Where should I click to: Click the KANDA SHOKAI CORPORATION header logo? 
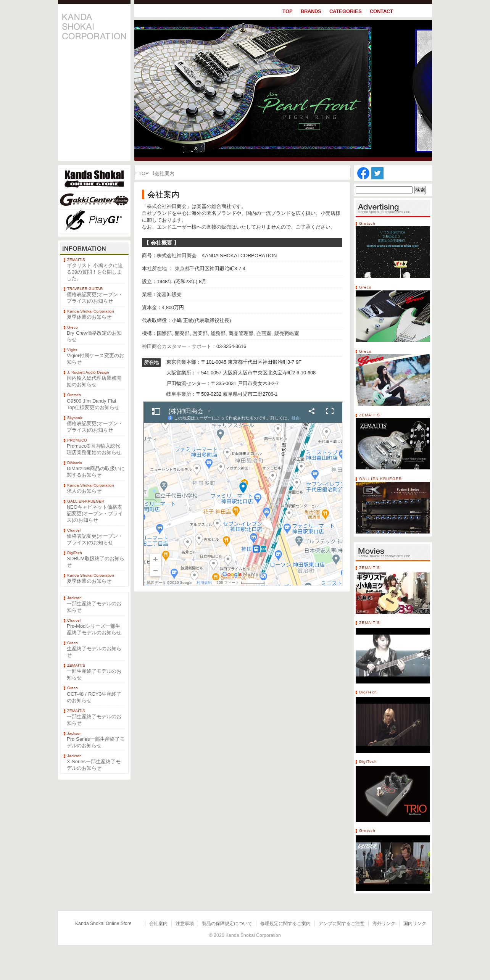pos(94,27)
